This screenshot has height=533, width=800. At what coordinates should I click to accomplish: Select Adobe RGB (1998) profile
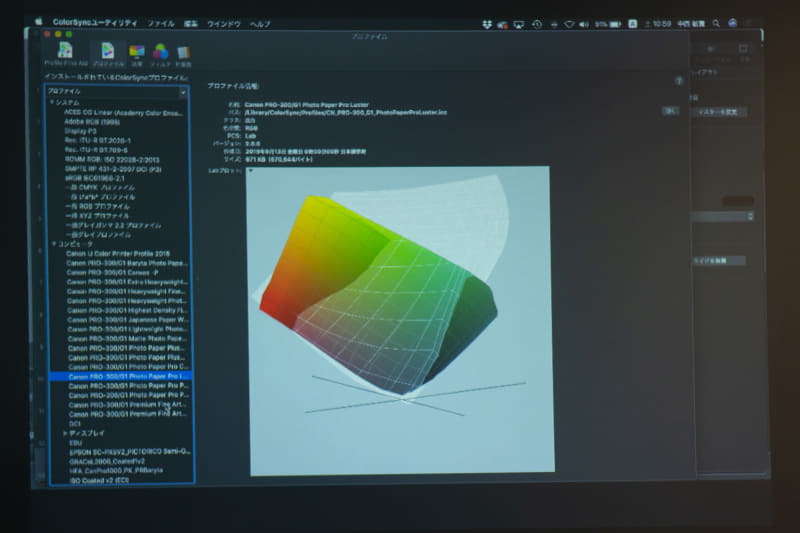click(92, 122)
